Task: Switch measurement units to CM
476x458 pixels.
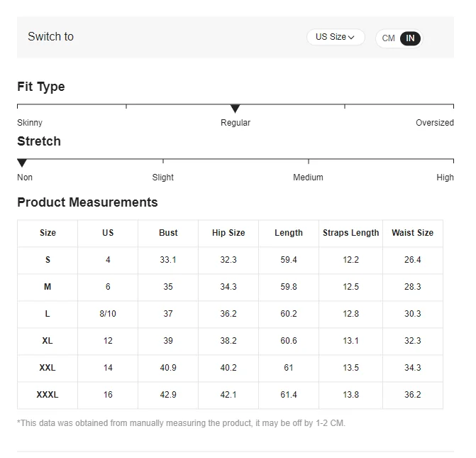Action: [x=388, y=38]
